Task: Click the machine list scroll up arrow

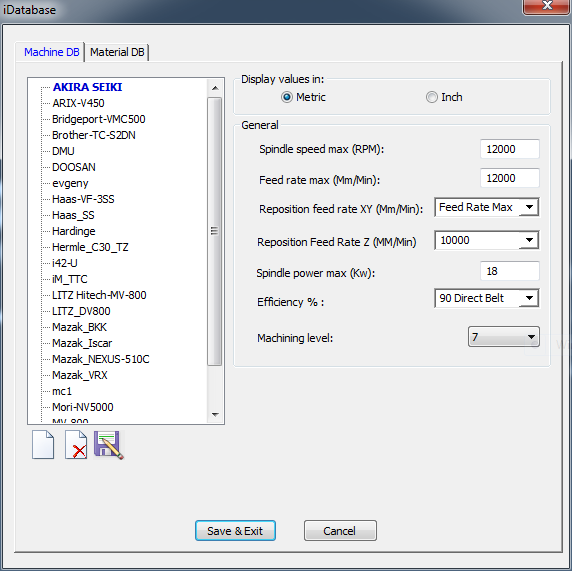Action: tap(215, 88)
